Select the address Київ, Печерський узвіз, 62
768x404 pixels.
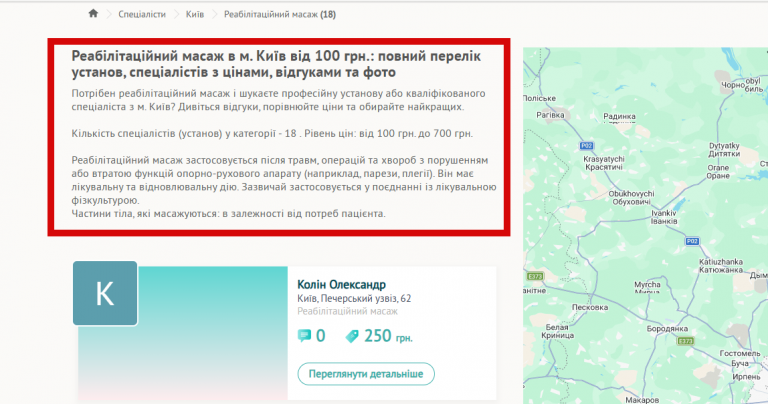click(x=354, y=299)
